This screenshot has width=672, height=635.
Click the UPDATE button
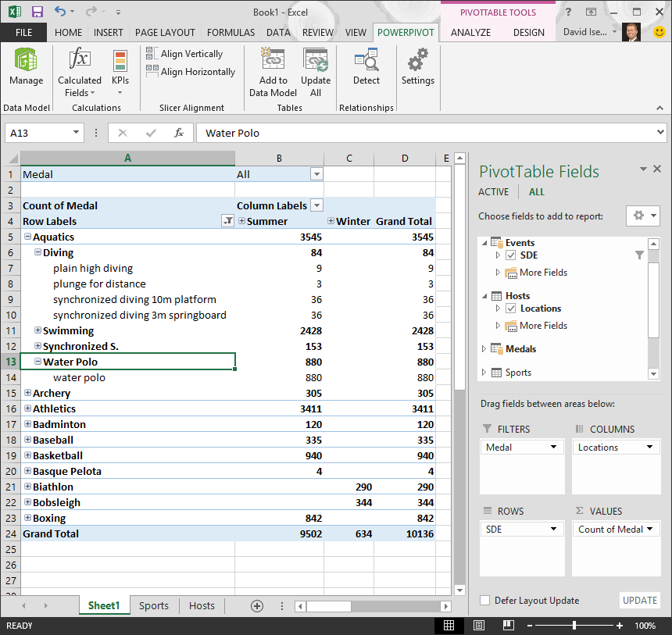coord(640,600)
